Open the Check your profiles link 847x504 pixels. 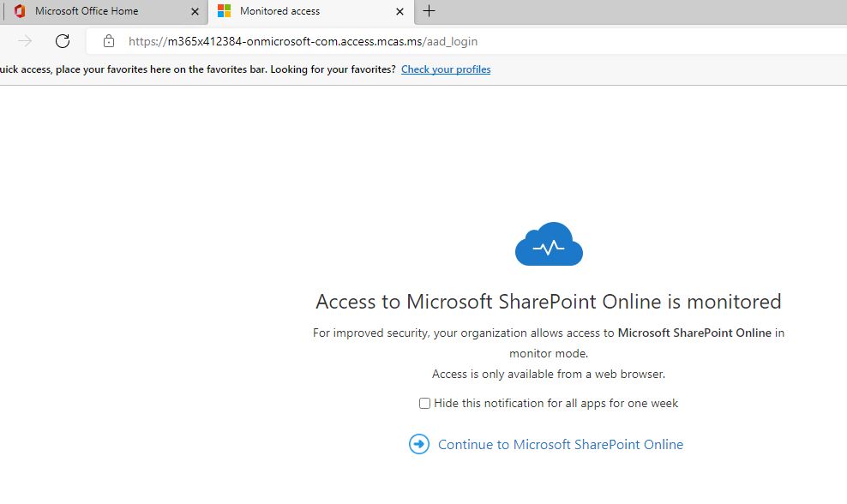coord(446,69)
